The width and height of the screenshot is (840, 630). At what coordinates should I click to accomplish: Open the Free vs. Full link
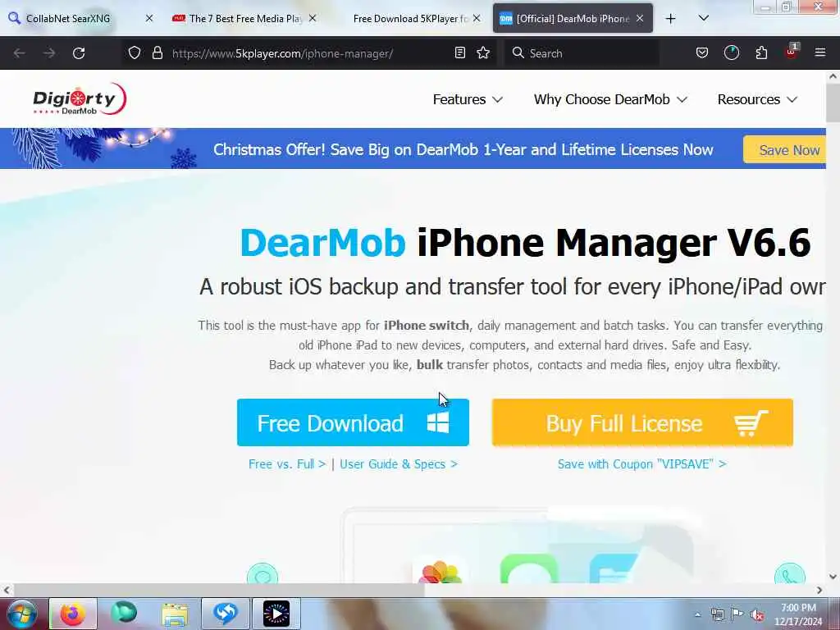[x=287, y=464]
